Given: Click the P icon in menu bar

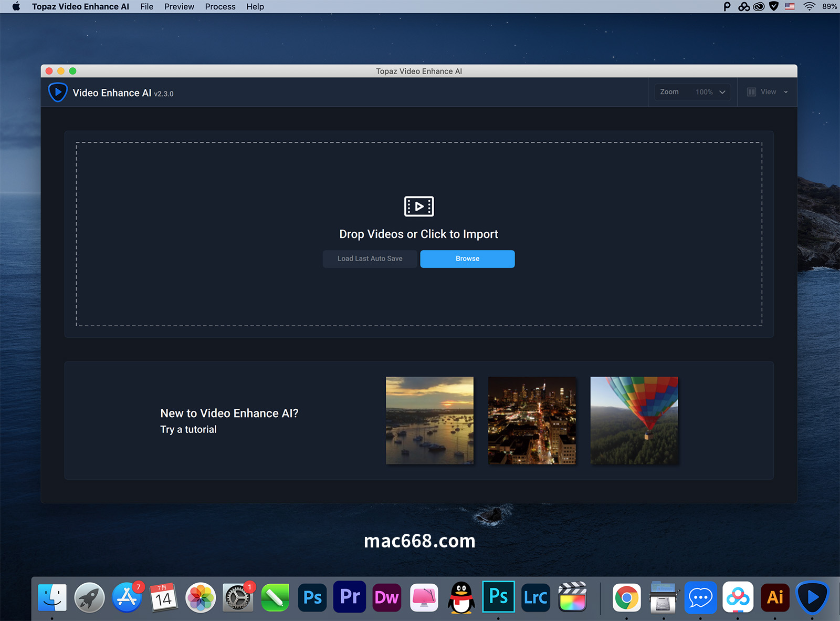Looking at the screenshot, I should click(x=727, y=6).
